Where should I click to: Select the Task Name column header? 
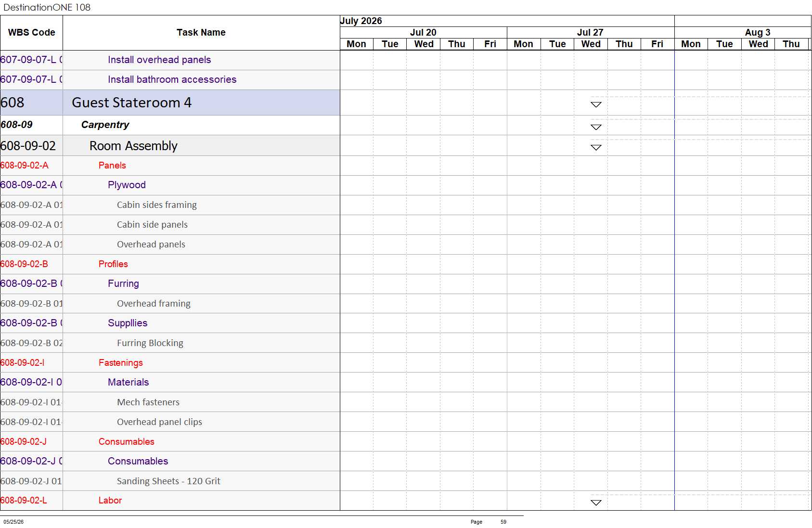201,32
